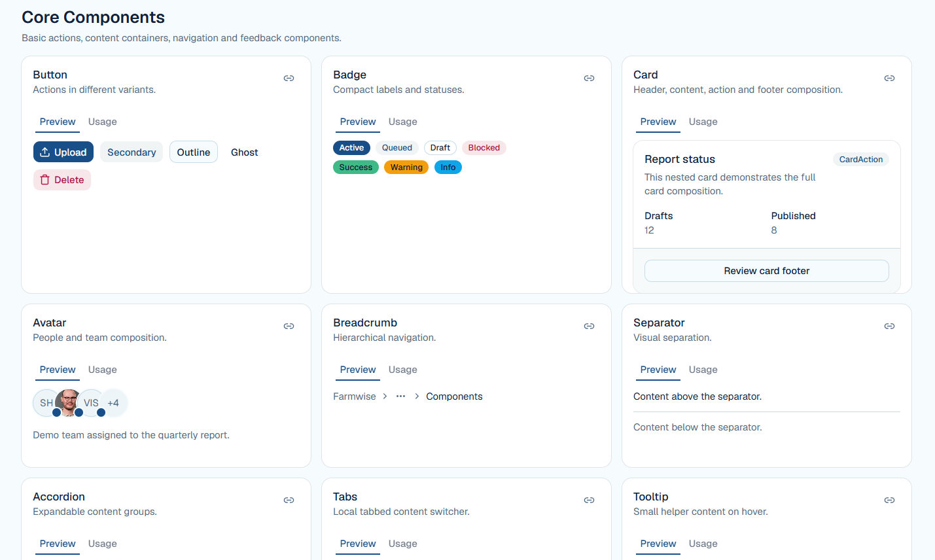Open Preview tab in Card component
This screenshot has width=935, height=560.
(658, 122)
